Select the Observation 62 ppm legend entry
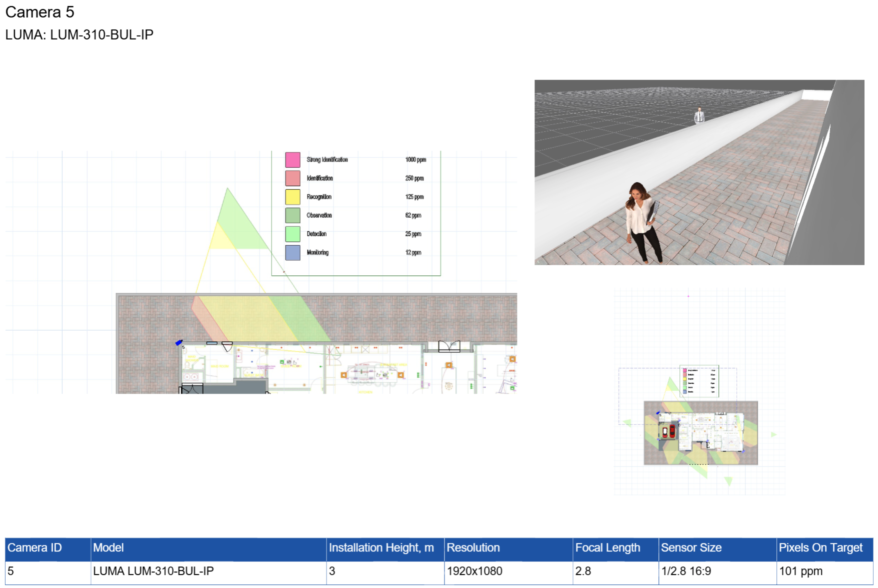This screenshot has height=588, width=878. [292, 215]
